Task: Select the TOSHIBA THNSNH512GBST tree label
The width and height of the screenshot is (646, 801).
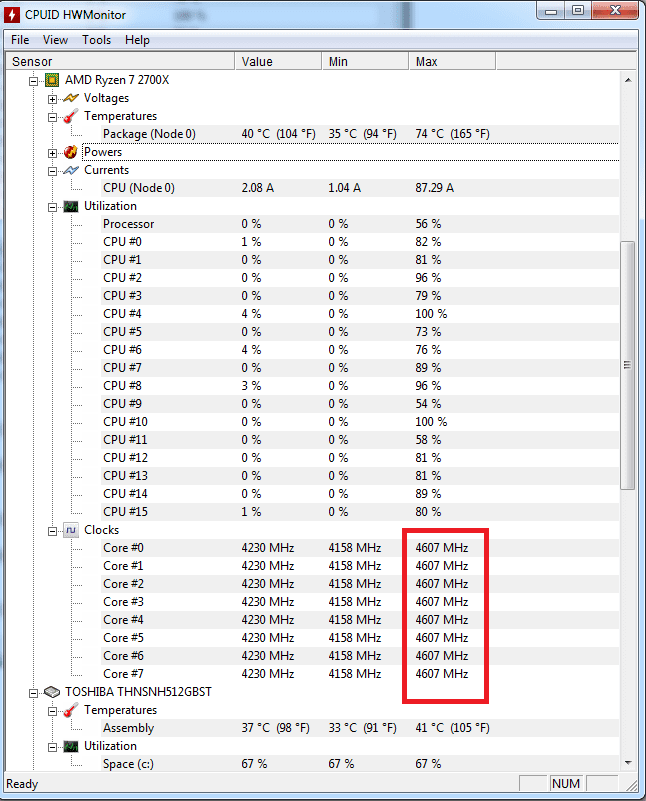Action: [138, 692]
